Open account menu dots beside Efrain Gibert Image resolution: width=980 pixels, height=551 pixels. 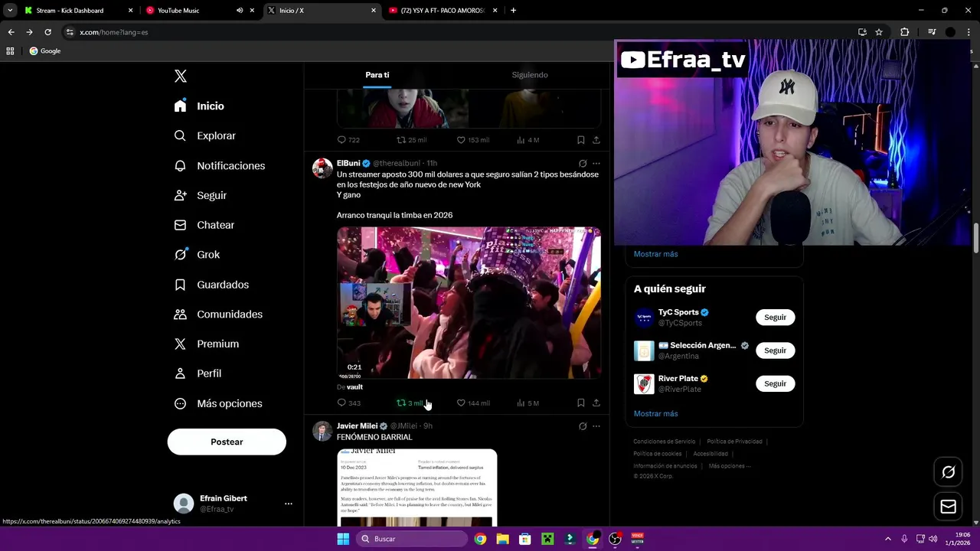pyautogui.click(x=289, y=504)
